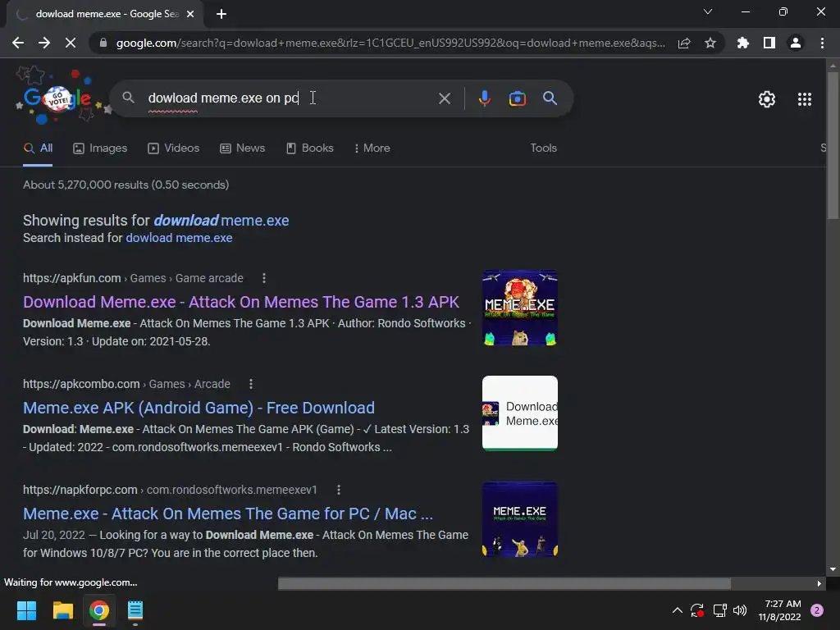Open tab search chevron
840x630 pixels.
[x=708, y=11]
